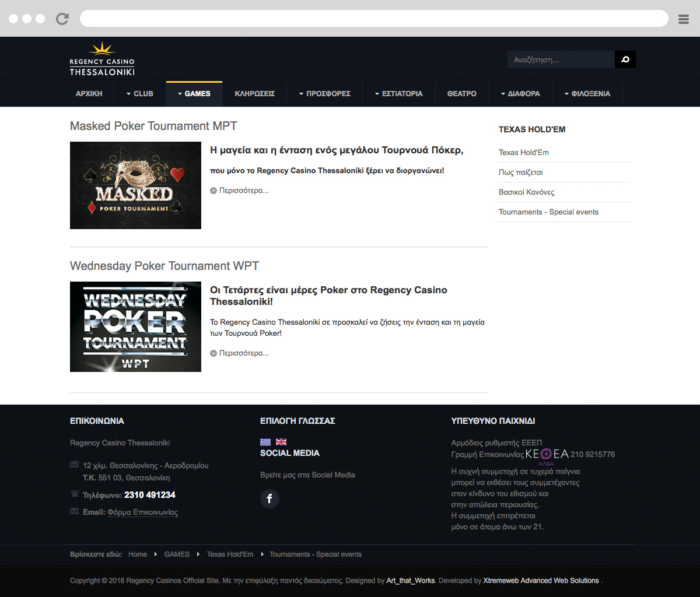Viewport: 700px width, 597px height.
Task: Click the browser address bar
Action: (374, 19)
